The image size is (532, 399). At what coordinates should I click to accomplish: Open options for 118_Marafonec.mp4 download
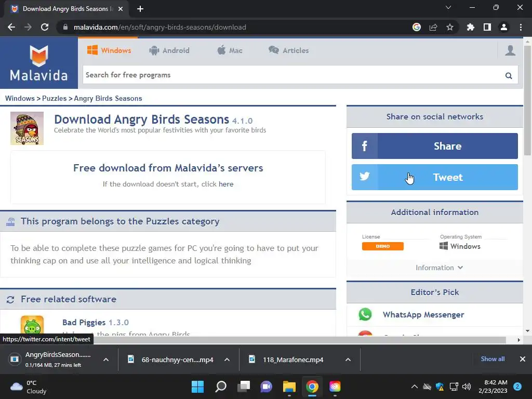tap(348, 360)
